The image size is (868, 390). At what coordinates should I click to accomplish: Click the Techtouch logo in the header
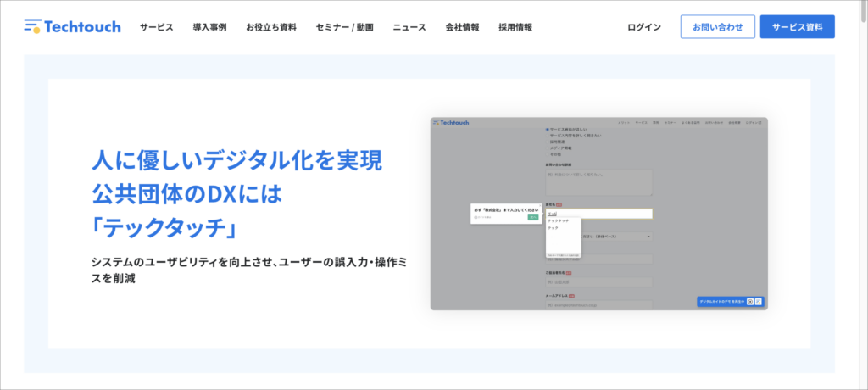(73, 26)
